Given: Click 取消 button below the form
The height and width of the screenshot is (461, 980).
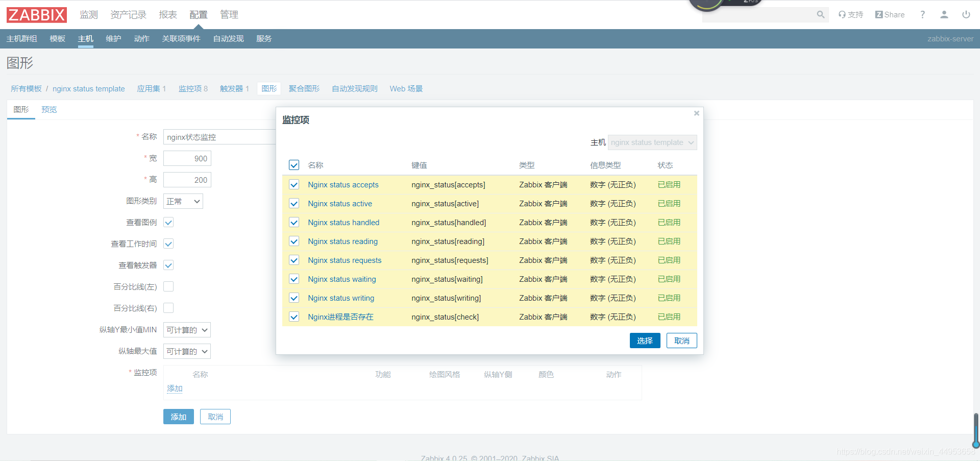Looking at the screenshot, I should coord(215,417).
